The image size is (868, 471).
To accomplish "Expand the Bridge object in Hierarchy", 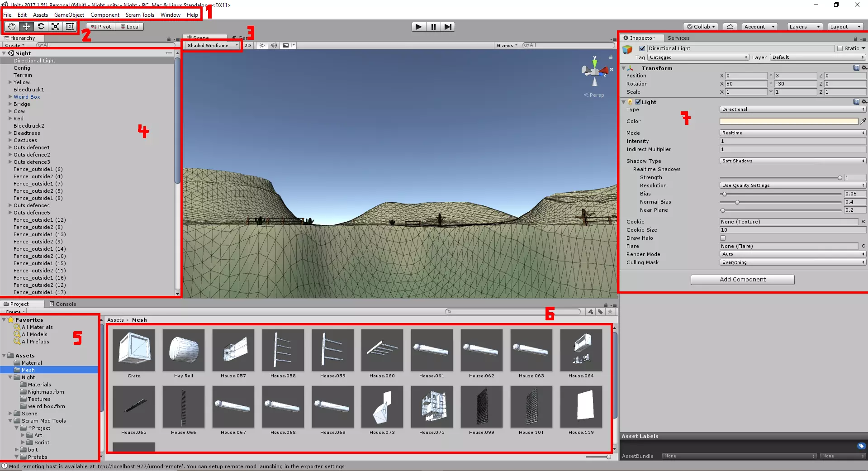I will 10,104.
